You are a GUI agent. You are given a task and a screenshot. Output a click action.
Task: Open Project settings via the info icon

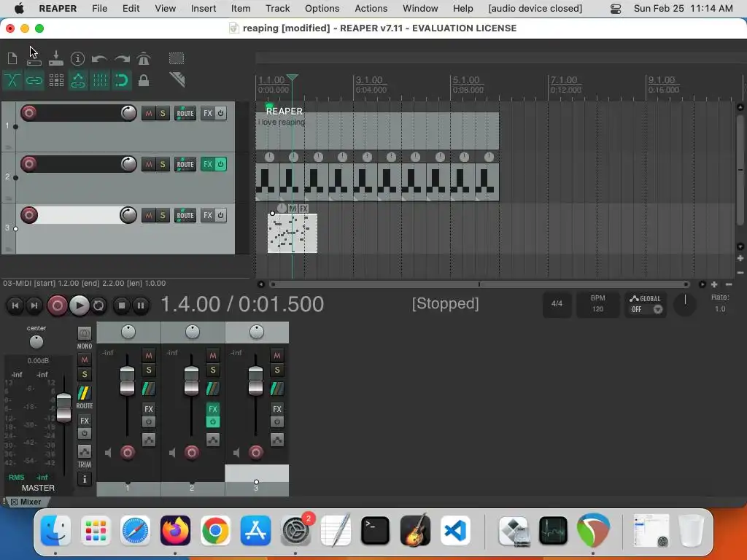(77, 58)
